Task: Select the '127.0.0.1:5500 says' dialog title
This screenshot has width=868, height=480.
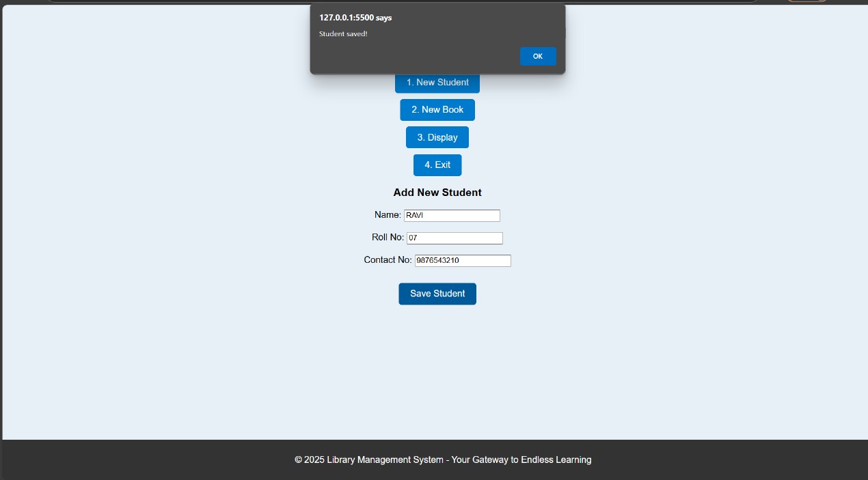Action: tap(355, 18)
